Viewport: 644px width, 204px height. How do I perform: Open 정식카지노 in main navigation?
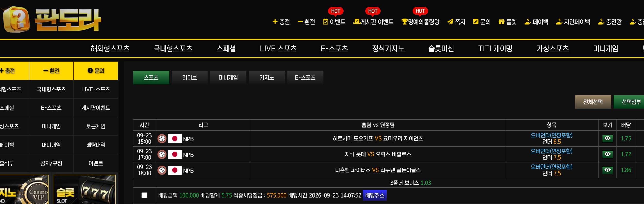(x=388, y=49)
